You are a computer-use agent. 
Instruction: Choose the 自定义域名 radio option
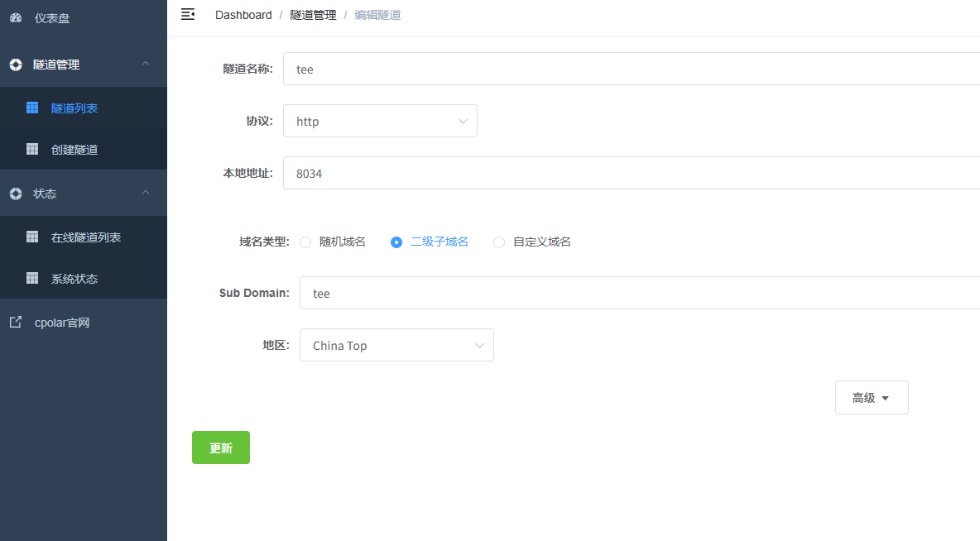tap(499, 242)
